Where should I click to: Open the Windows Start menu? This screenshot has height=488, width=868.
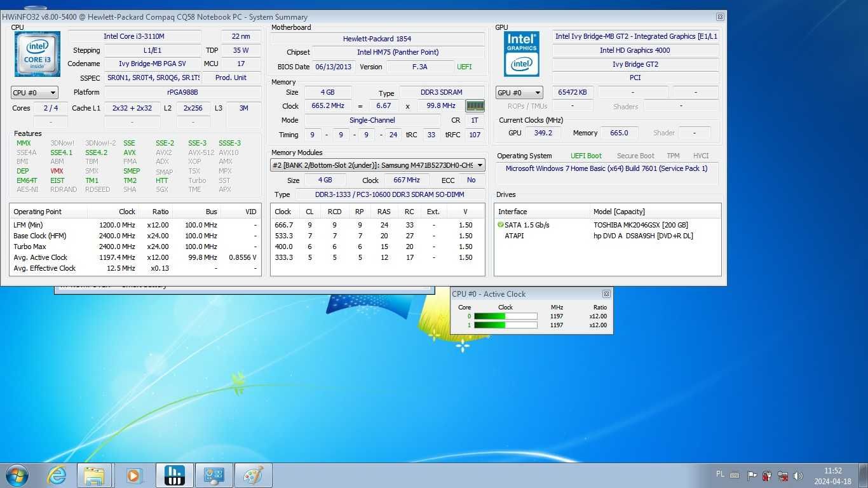(17, 475)
